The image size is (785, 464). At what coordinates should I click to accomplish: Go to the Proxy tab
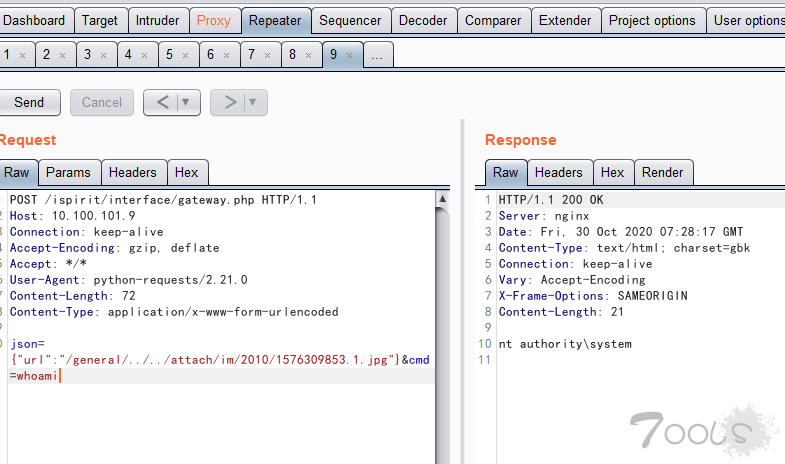click(214, 21)
